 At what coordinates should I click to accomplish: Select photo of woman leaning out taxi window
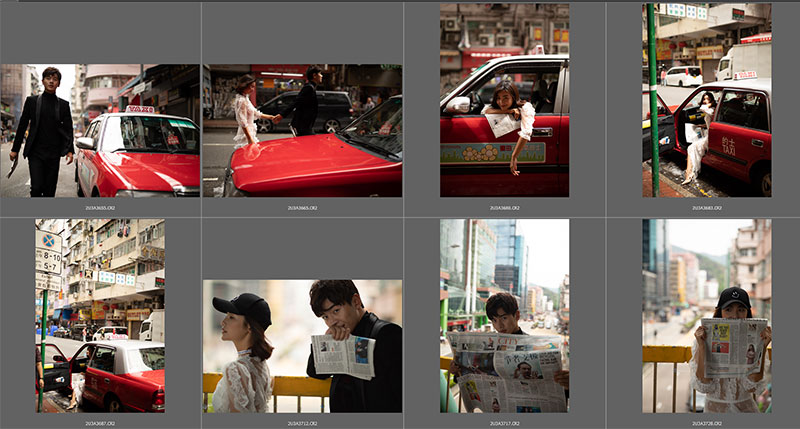(x=505, y=100)
